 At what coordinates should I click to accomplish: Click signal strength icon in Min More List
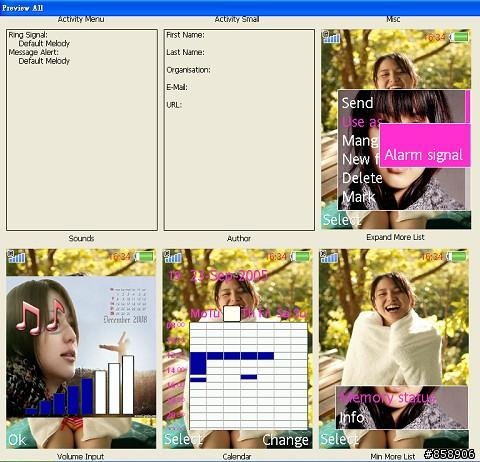(329, 256)
